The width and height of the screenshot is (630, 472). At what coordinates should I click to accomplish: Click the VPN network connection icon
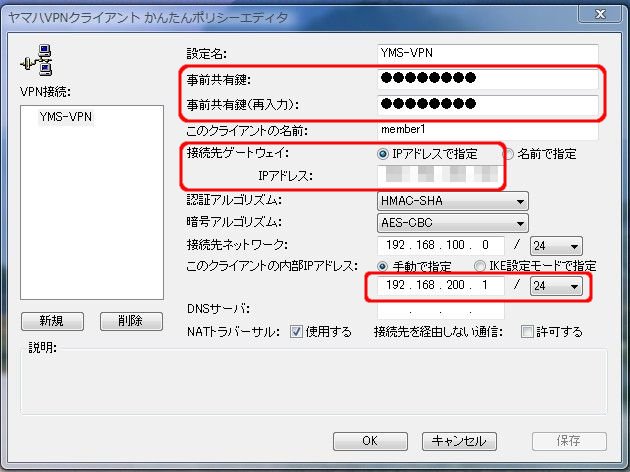(31, 62)
